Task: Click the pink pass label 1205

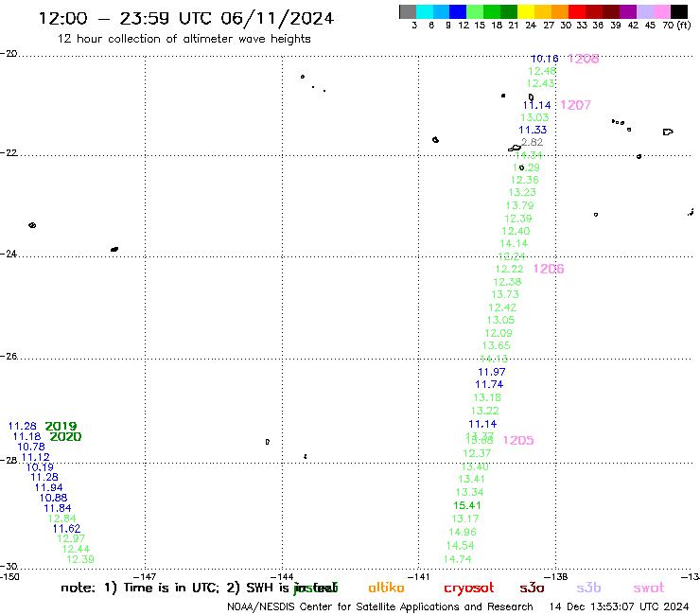Action: (518, 440)
